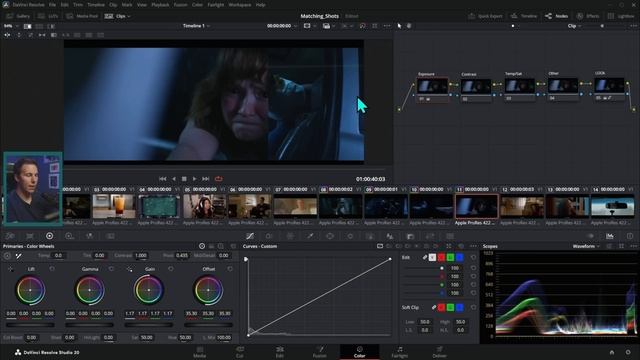Image resolution: width=640 pixels, height=360 pixels.
Task: Open the Curves palette icon
Action: [250, 236]
